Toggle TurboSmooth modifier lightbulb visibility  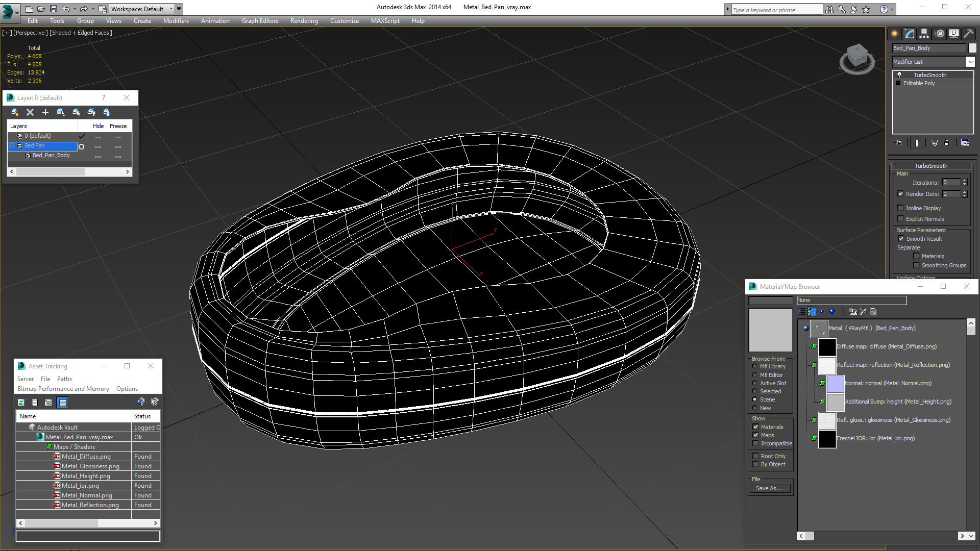[x=899, y=75]
